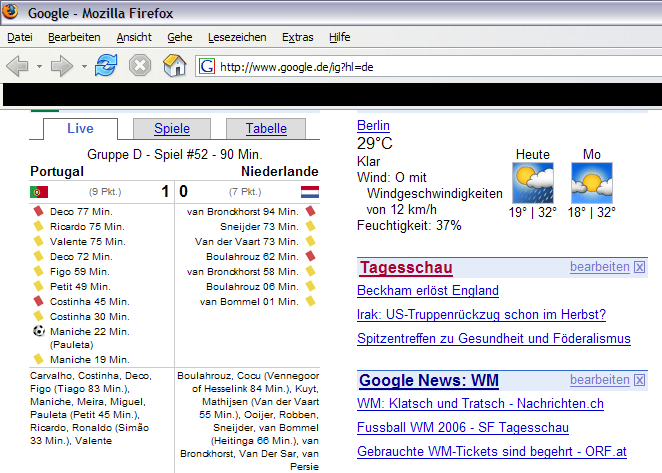Click the yellow card icon beside Figo 59 Min.
The image size is (662, 473).
point(39,271)
